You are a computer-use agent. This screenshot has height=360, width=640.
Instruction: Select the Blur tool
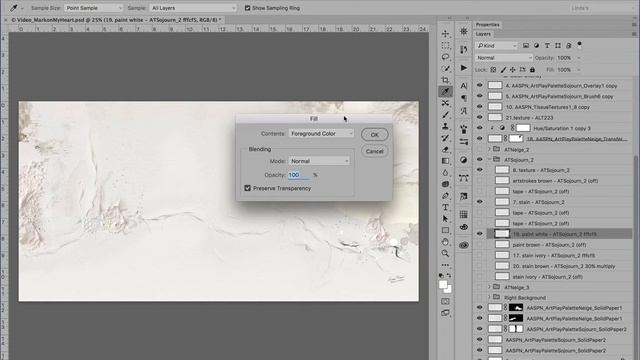tap(445, 173)
